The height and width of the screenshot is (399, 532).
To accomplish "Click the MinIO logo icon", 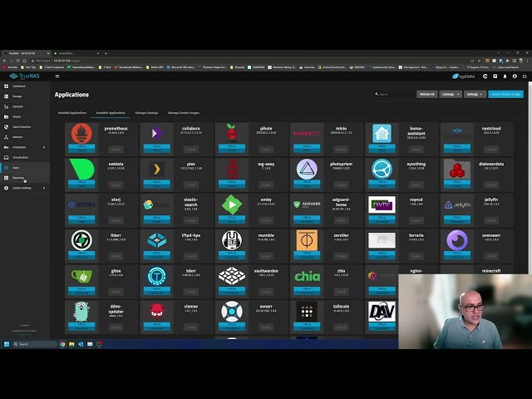I will [307, 133].
